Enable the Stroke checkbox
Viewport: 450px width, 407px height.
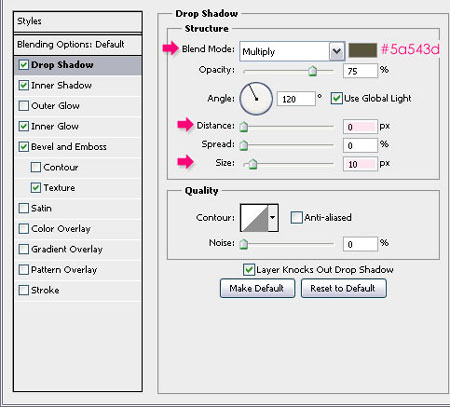tap(24, 290)
